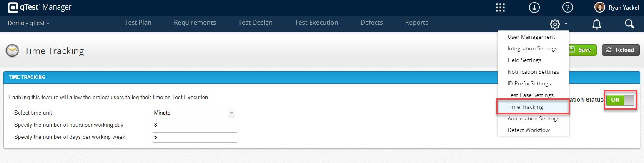Click the download resources icon

tap(534, 8)
